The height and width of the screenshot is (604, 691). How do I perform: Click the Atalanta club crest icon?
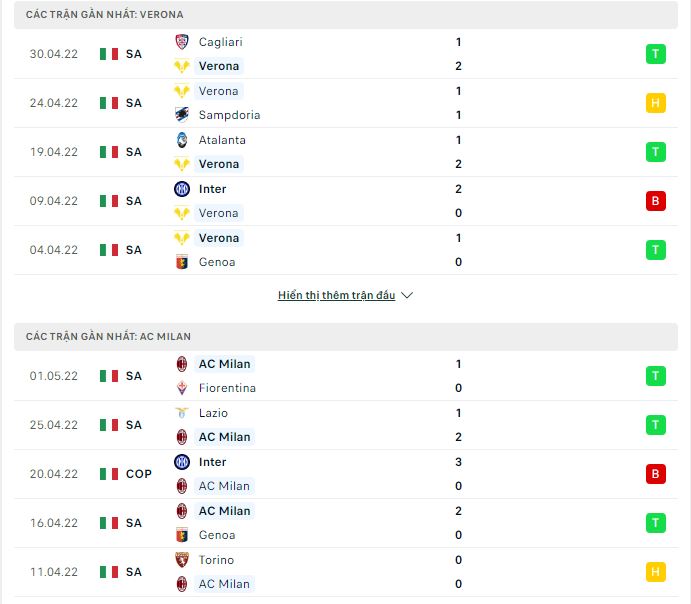[x=182, y=140]
